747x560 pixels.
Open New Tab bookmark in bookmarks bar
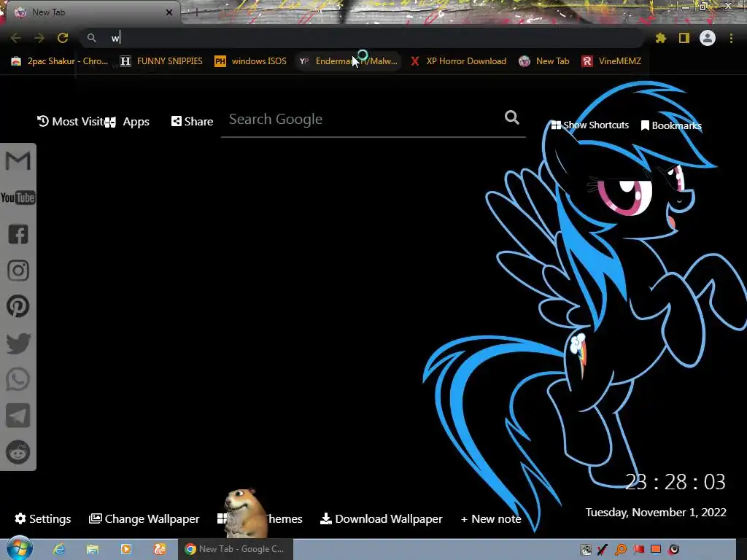coord(544,61)
